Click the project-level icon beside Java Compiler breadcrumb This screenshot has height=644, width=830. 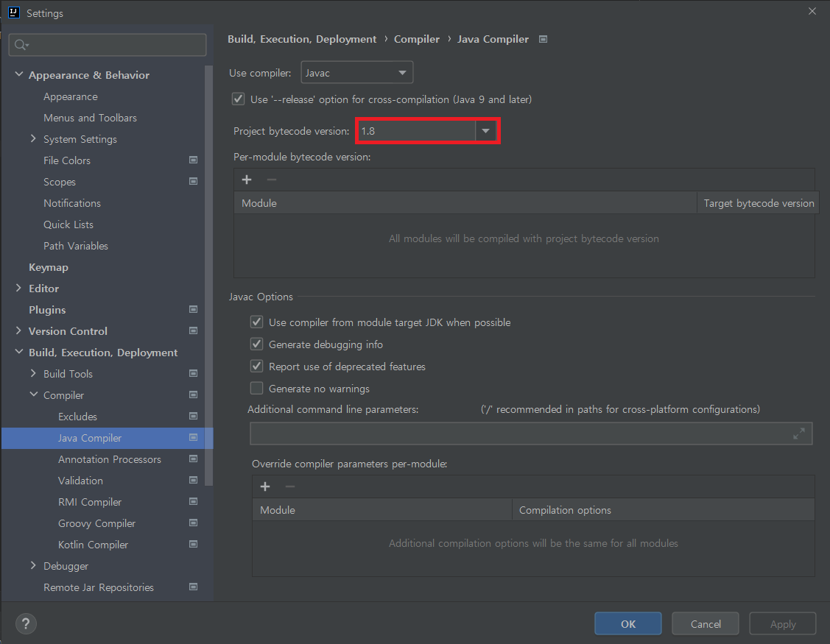(543, 39)
